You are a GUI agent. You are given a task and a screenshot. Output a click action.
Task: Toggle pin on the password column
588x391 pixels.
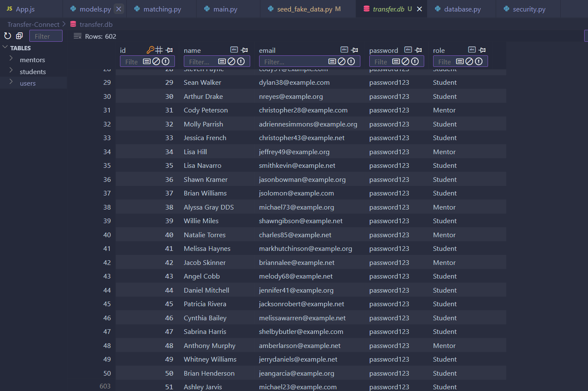[x=418, y=50]
